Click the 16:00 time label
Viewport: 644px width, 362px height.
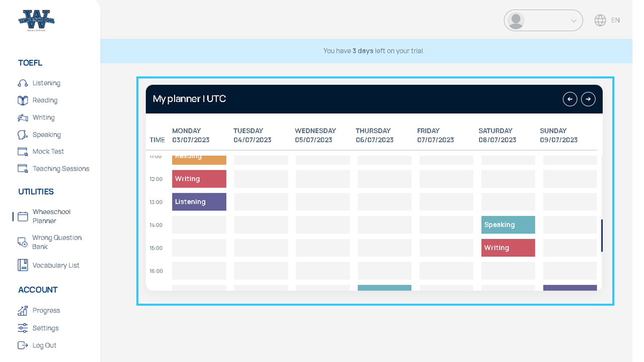[x=156, y=271]
